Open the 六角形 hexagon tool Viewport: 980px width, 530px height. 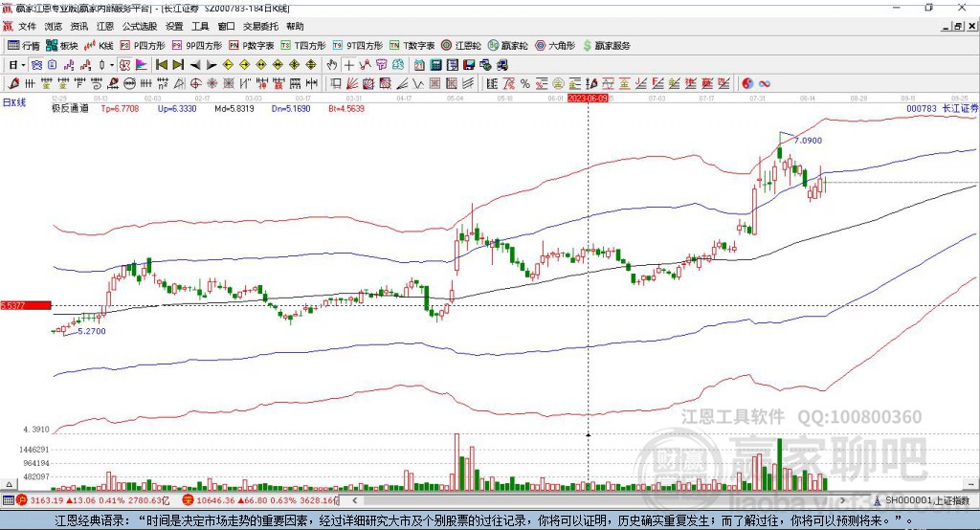555,46
